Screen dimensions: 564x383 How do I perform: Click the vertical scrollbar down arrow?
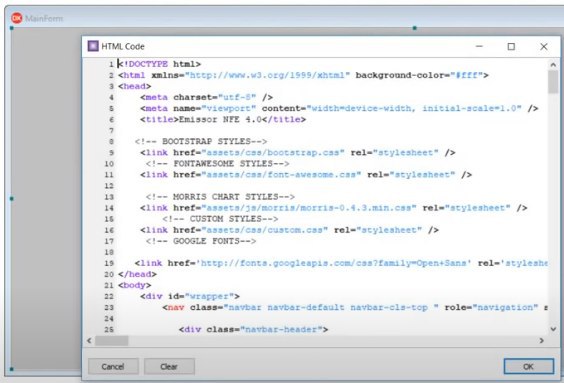coord(553,329)
